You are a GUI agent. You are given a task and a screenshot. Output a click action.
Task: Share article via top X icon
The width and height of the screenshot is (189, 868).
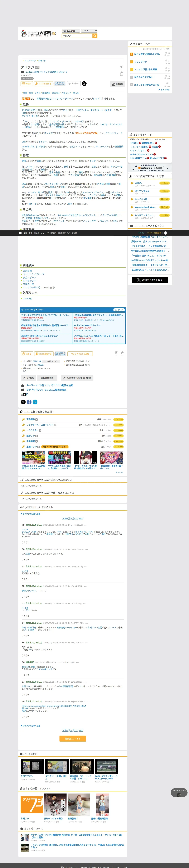(84, 83)
